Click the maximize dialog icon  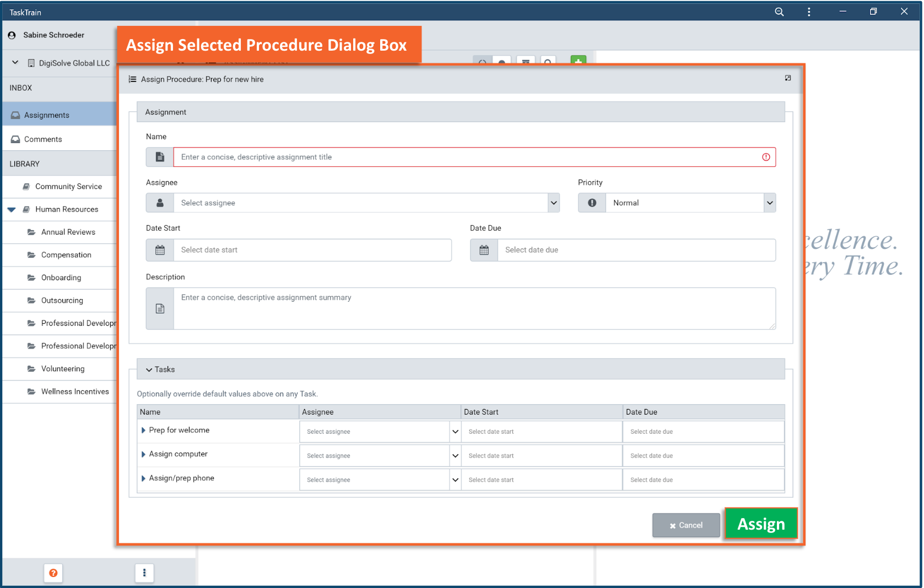click(x=788, y=78)
